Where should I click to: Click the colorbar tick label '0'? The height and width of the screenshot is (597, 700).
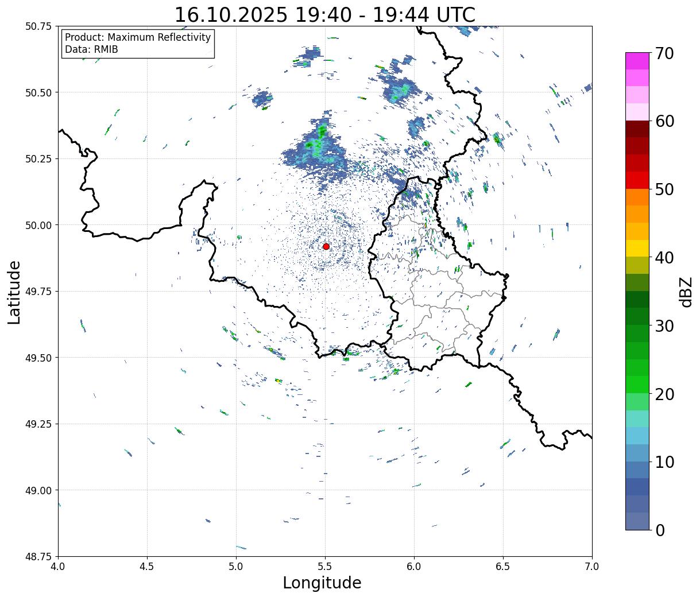tap(660, 530)
